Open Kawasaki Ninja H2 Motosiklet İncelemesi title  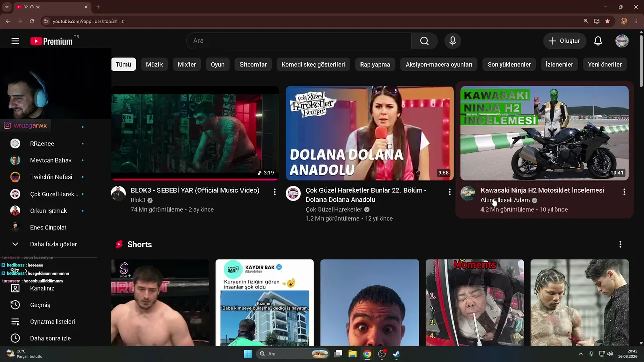[x=542, y=190]
